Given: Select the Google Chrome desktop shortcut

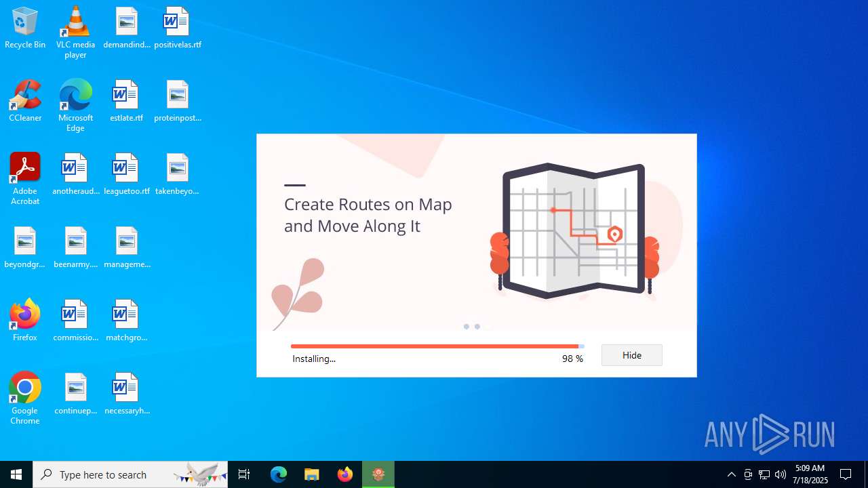Looking at the screenshot, I should coord(25,399).
